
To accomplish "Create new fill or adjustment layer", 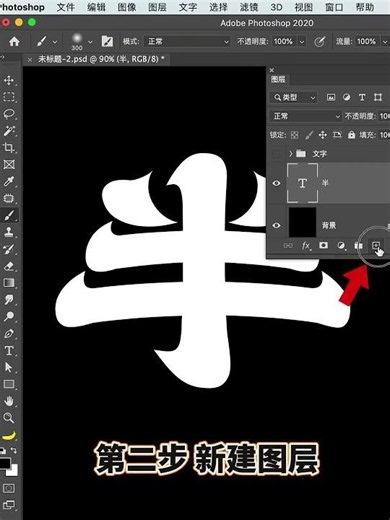I will (341, 246).
